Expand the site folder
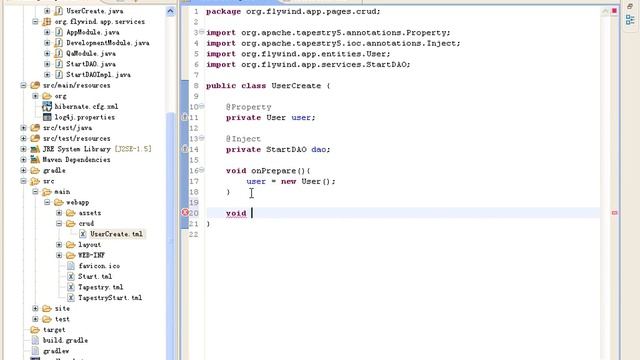This screenshot has width=640, height=360. click(35, 308)
